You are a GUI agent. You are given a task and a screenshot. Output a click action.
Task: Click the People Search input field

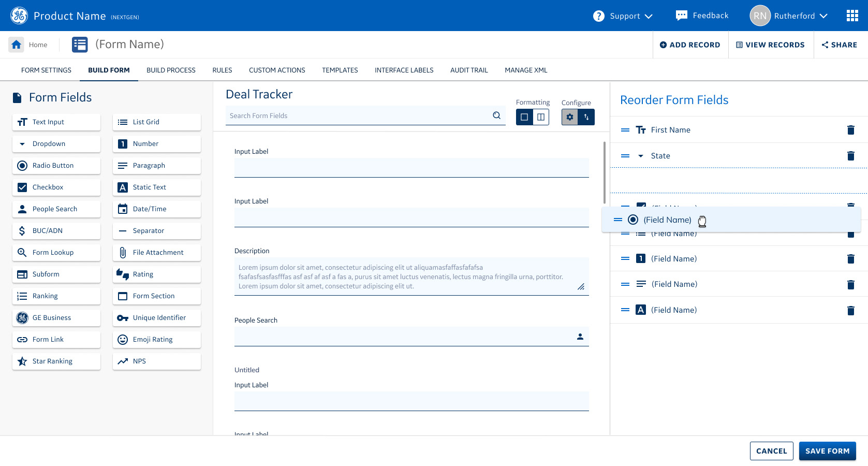tap(411, 337)
